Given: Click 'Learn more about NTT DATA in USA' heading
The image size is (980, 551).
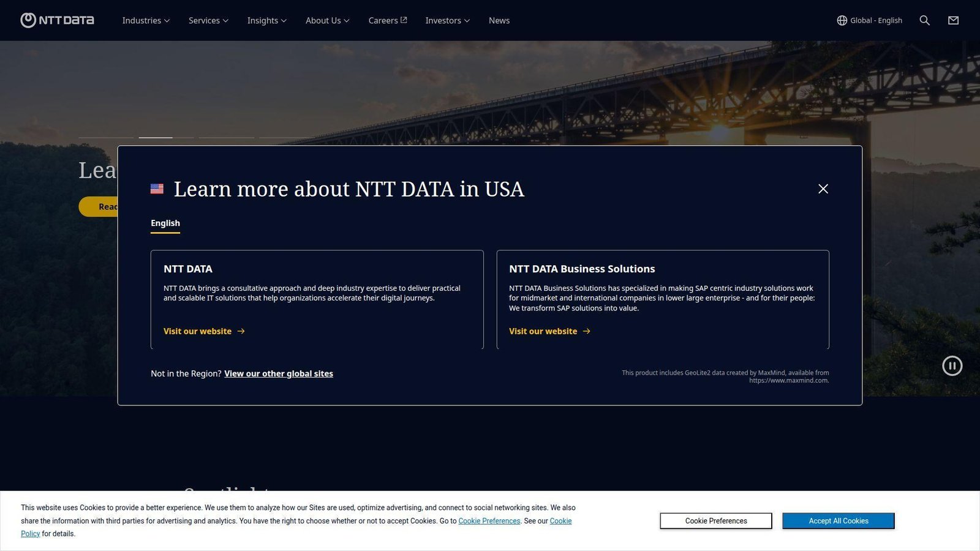Looking at the screenshot, I should (349, 189).
